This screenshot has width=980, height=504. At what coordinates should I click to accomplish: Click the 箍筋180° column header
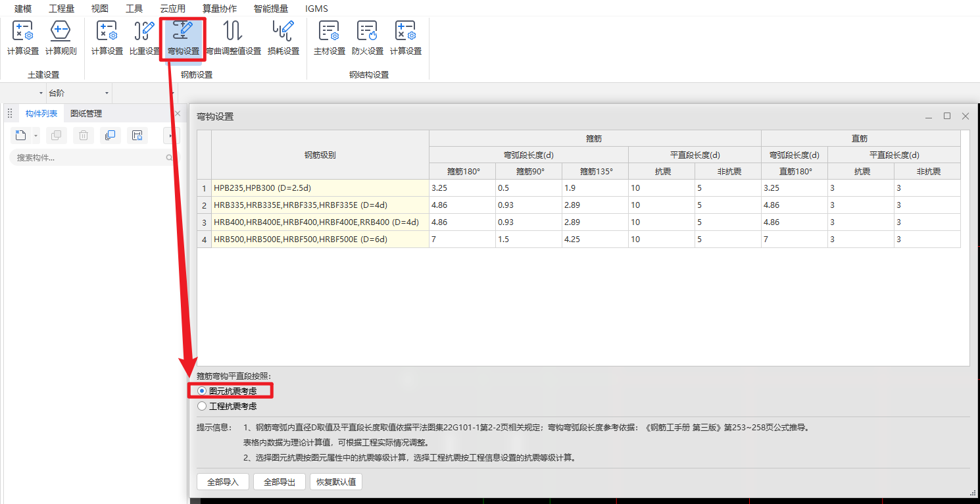coord(462,171)
